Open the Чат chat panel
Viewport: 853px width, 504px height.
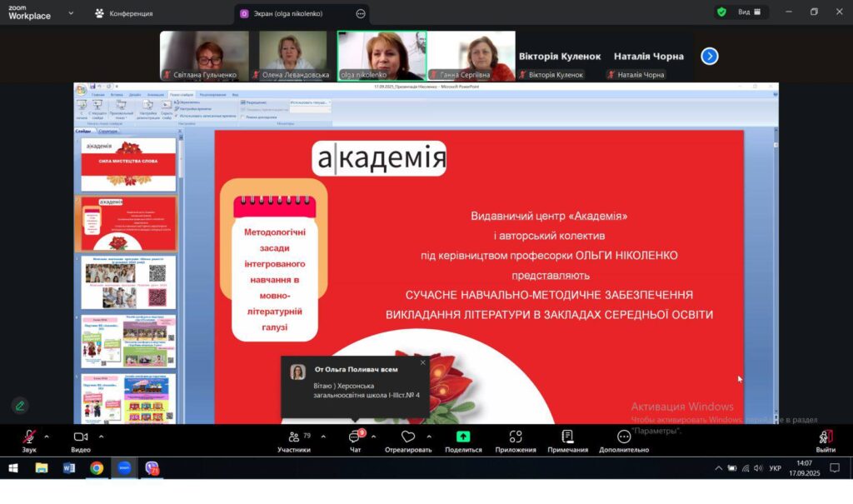tap(355, 437)
